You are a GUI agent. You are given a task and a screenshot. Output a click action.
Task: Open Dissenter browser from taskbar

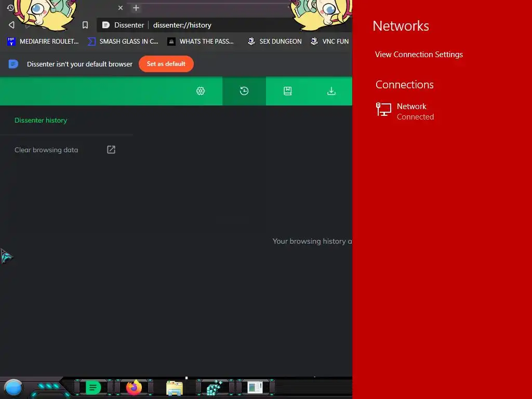[x=94, y=388]
